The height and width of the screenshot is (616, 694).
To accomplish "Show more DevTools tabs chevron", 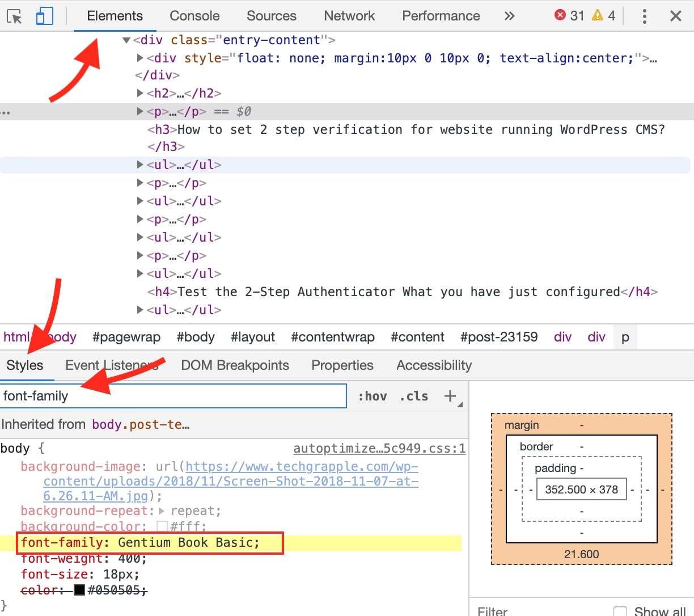I will [x=509, y=16].
